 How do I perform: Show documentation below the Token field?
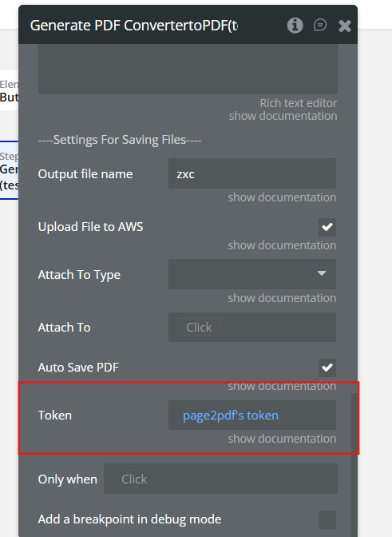pos(282,439)
